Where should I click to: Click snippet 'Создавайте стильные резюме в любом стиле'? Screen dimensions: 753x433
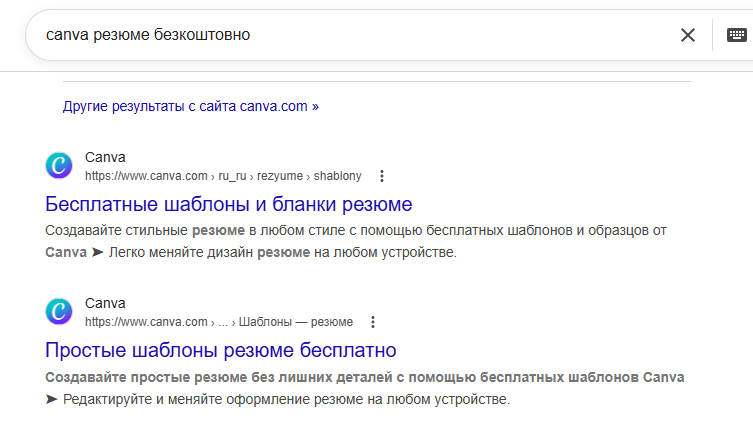[356, 241]
